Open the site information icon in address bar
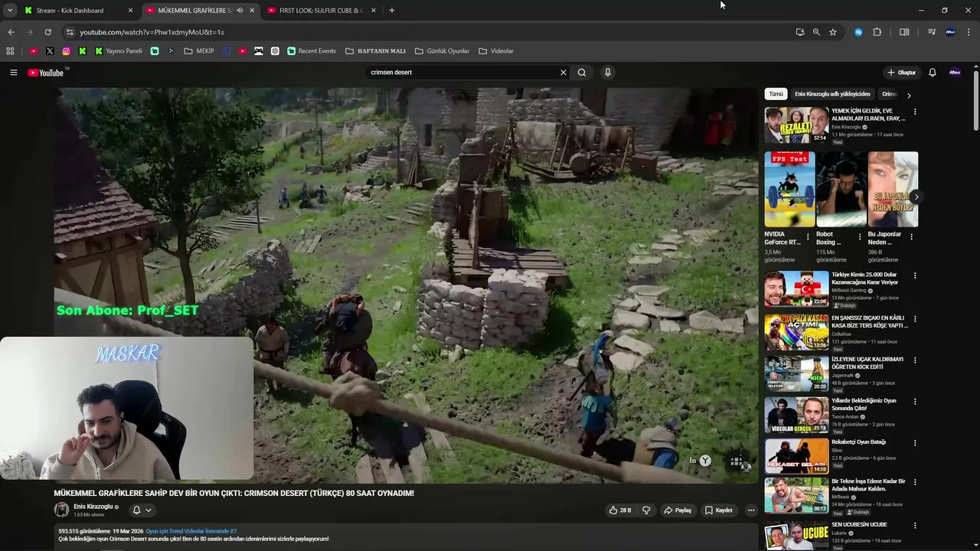980x551 pixels. pos(70,32)
